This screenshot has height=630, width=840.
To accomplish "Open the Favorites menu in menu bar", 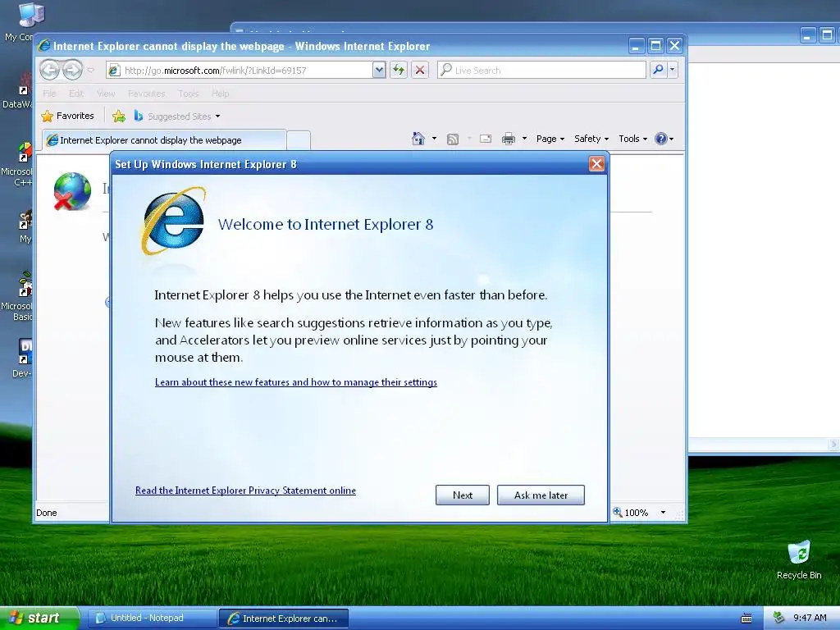I will pyautogui.click(x=146, y=94).
